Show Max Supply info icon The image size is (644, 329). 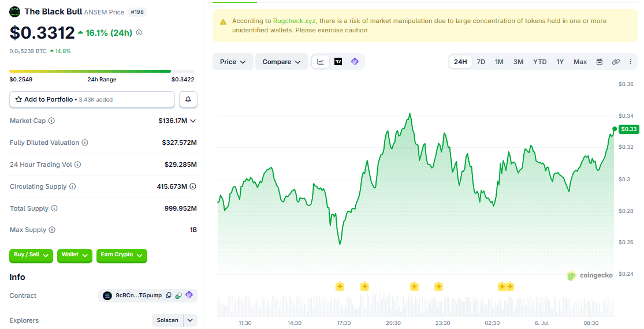click(x=52, y=230)
